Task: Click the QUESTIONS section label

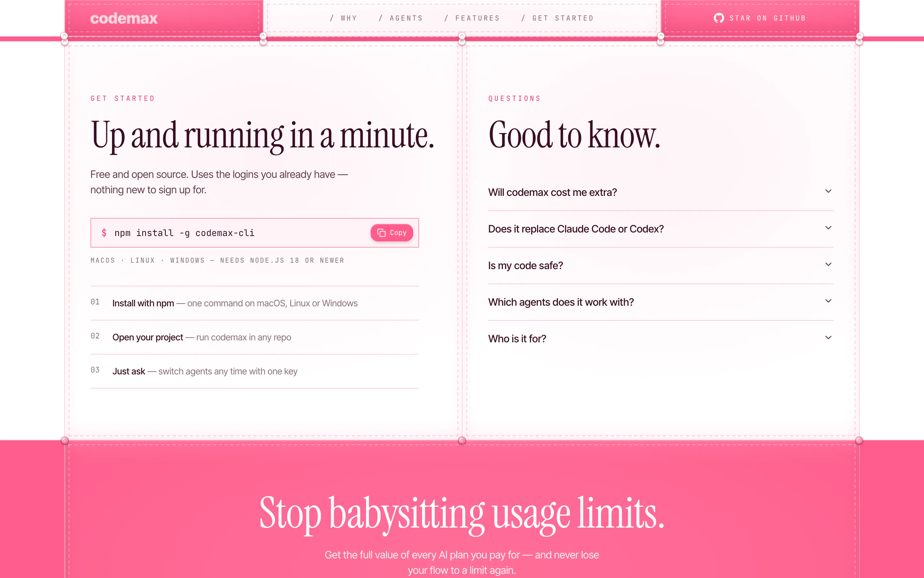Action: click(514, 99)
